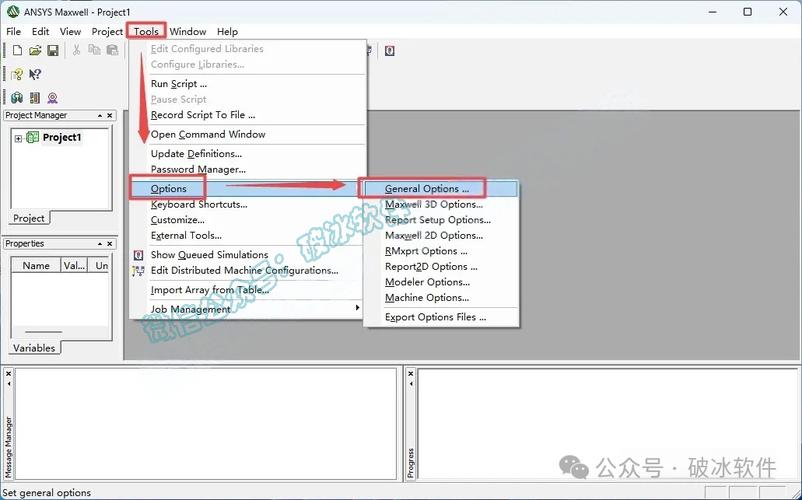Close the open Tools menu
This screenshot has height=500, width=802.
(x=146, y=31)
